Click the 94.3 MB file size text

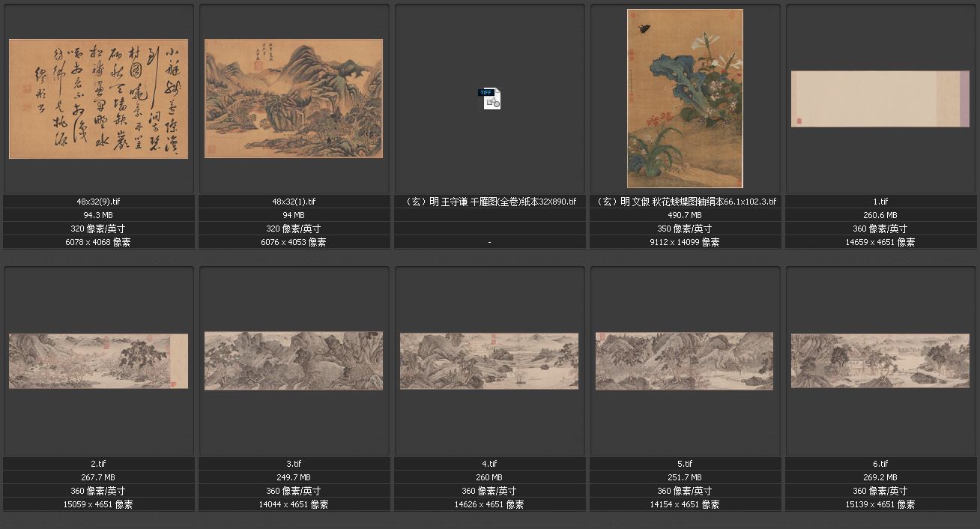(98, 215)
